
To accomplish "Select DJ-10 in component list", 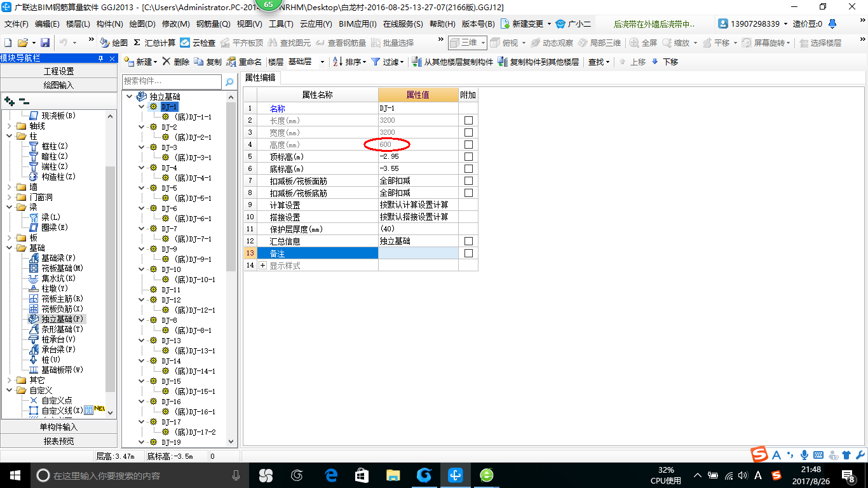I will (171, 269).
